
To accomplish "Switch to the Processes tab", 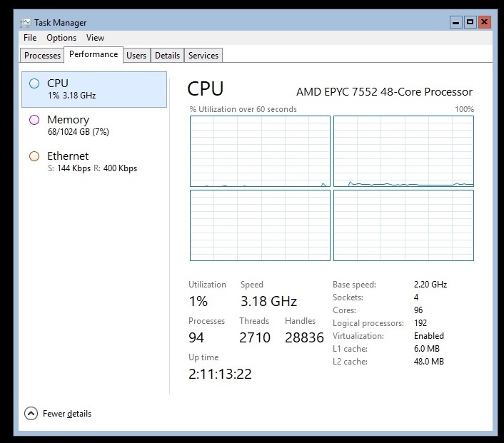I will (42, 55).
